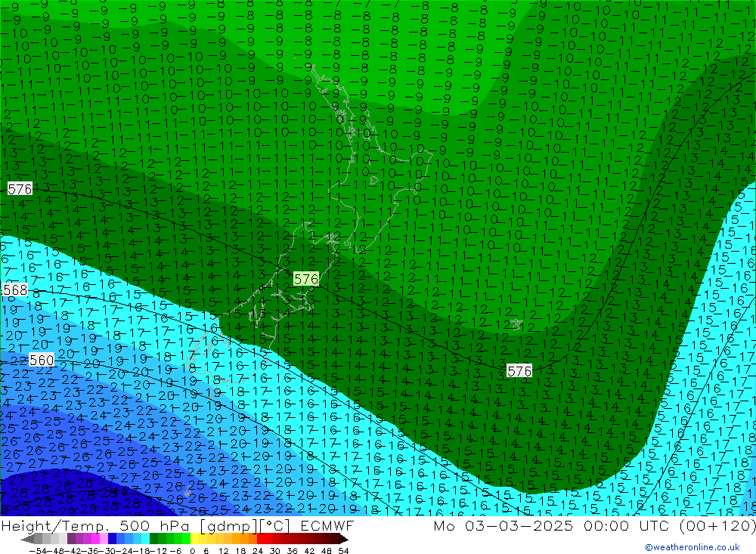Screen dimensions: 756x554
Task: Click the dark brown right arrow end of legend
Action: point(344,539)
